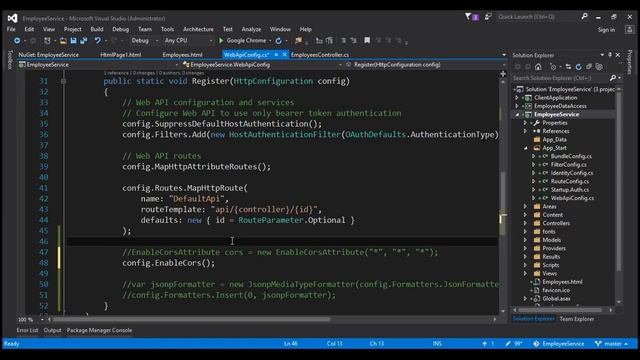Image resolution: width=640 pixels, height=360 pixels.
Task: Open the Debug menu
Action: click(120, 29)
